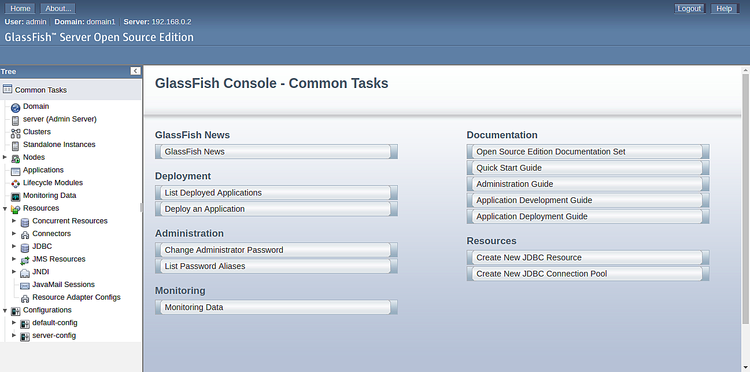Open GlassFish News task
The image size is (750, 372).
click(276, 152)
